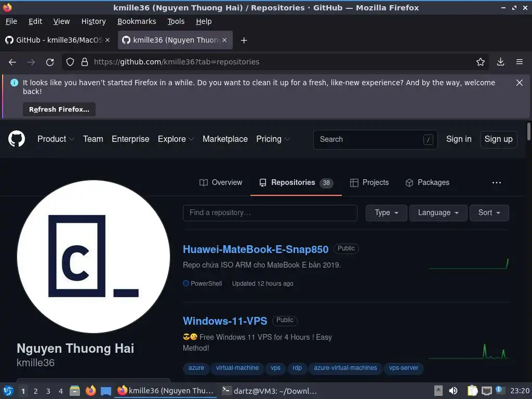Open the File menu
The image size is (532, 399).
(11, 21)
